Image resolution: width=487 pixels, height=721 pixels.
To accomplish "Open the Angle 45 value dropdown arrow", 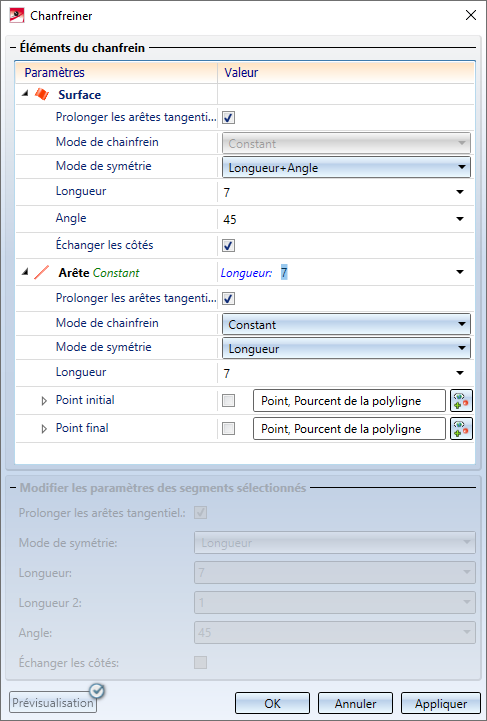I will pyautogui.click(x=460, y=219).
